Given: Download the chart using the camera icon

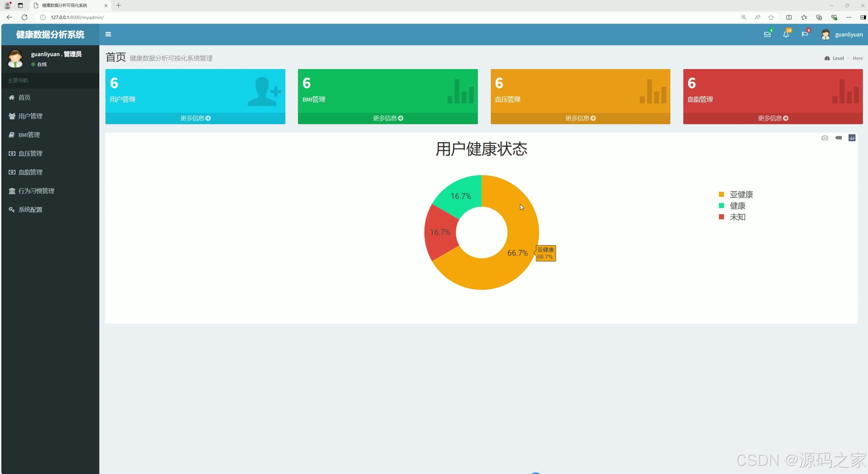Looking at the screenshot, I should pyautogui.click(x=825, y=138).
